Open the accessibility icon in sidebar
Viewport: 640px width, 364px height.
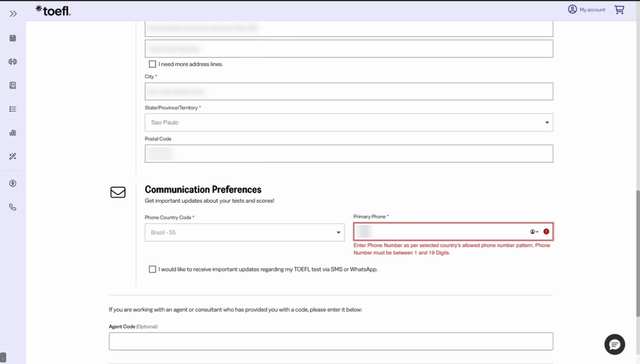(13, 184)
